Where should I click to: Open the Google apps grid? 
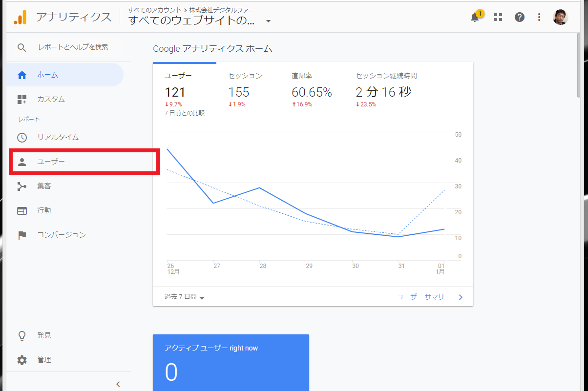[x=498, y=17]
